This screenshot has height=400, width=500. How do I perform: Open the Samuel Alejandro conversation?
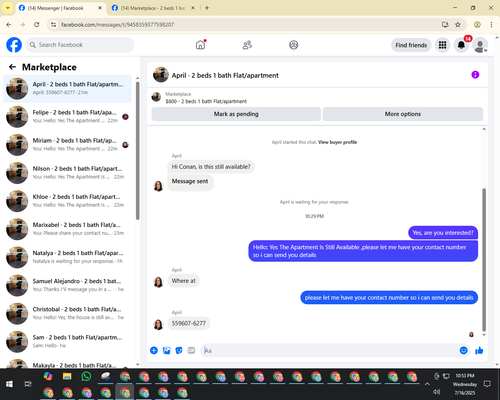(67, 285)
